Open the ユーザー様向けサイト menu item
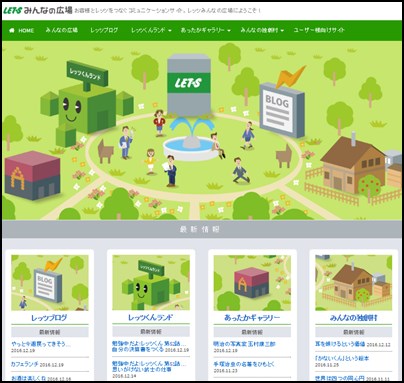The height and width of the screenshot is (383, 404). (319, 30)
